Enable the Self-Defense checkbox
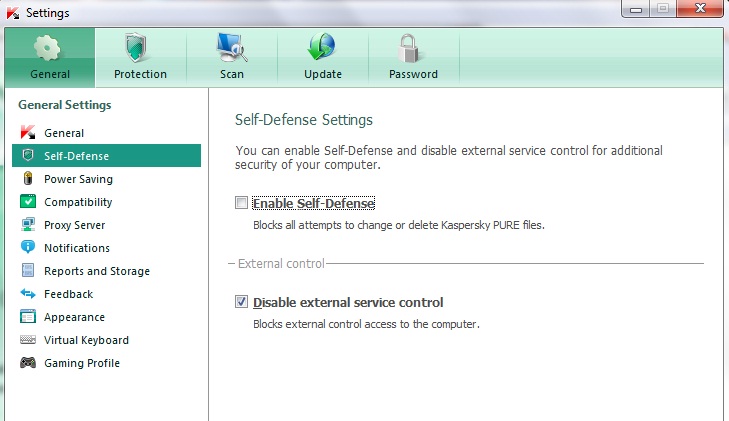Viewport: 729px width, 421px height. (x=241, y=203)
